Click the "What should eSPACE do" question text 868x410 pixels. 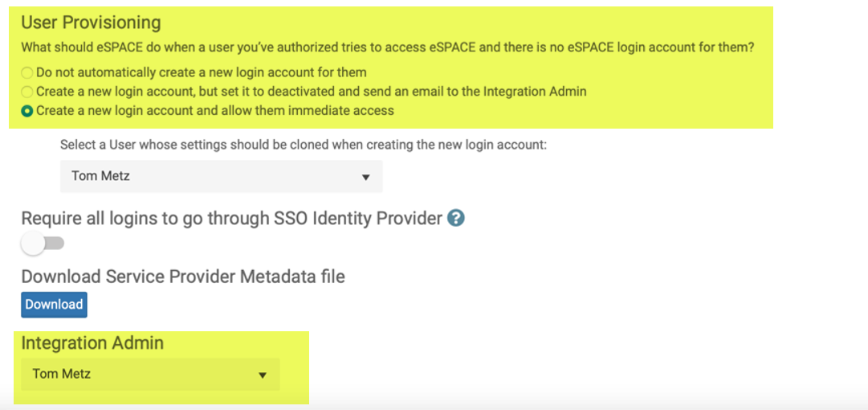pyautogui.click(x=387, y=47)
